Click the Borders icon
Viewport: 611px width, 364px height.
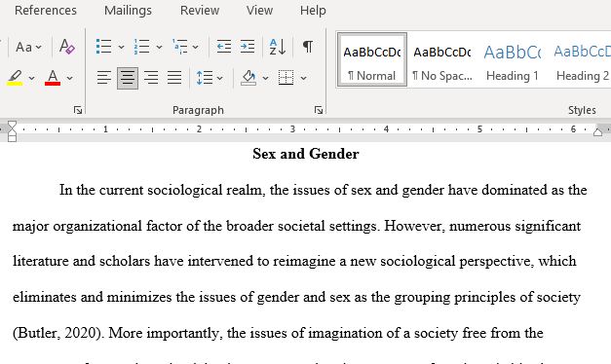point(286,78)
